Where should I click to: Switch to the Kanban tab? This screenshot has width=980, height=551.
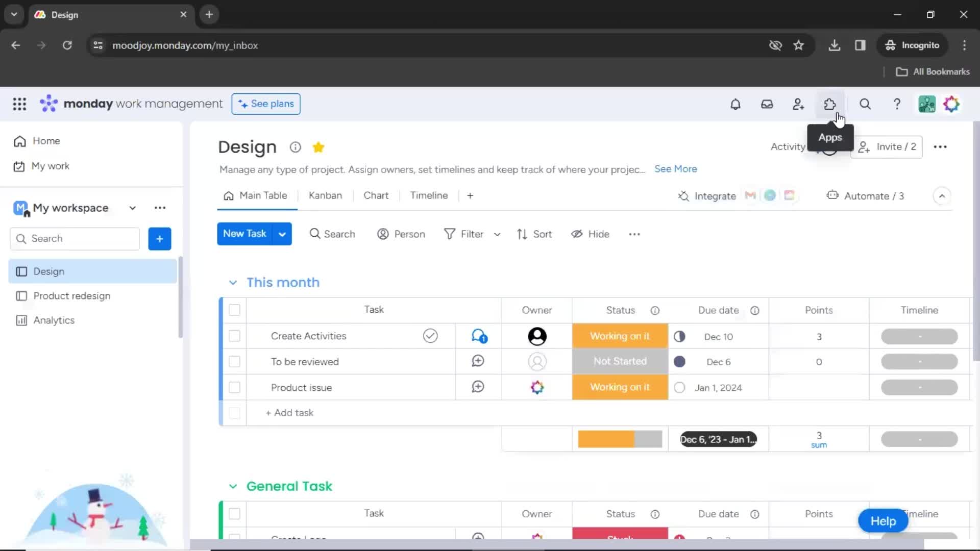[325, 196]
